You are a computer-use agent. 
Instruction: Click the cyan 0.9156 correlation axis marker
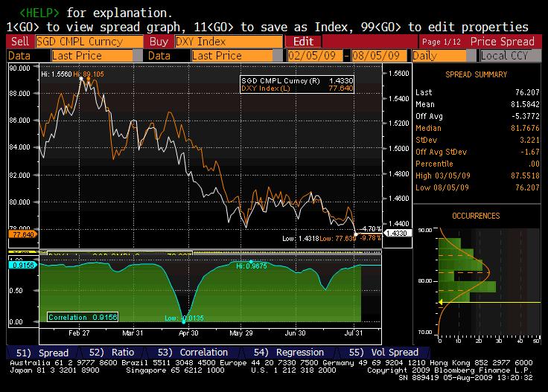pyautogui.click(x=22, y=266)
